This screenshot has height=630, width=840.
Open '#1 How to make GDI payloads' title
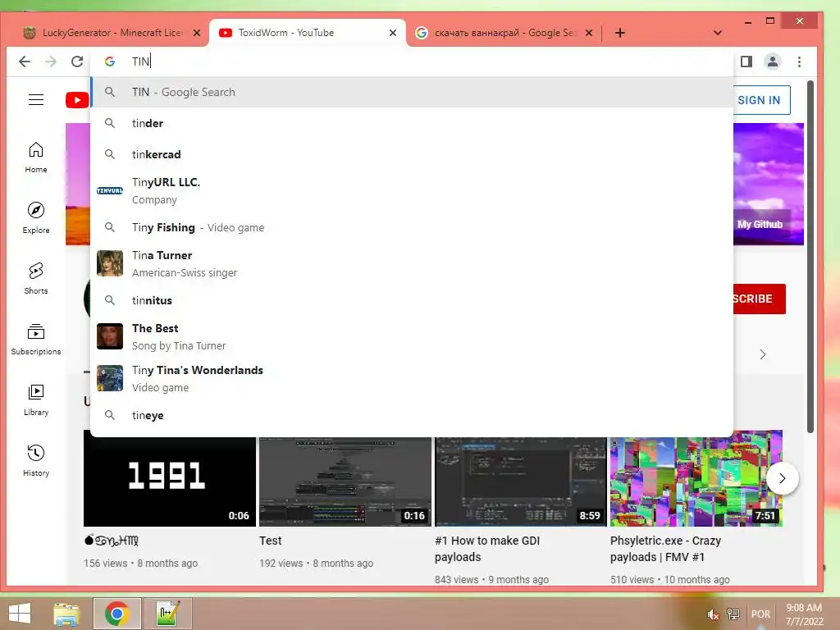pos(487,549)
